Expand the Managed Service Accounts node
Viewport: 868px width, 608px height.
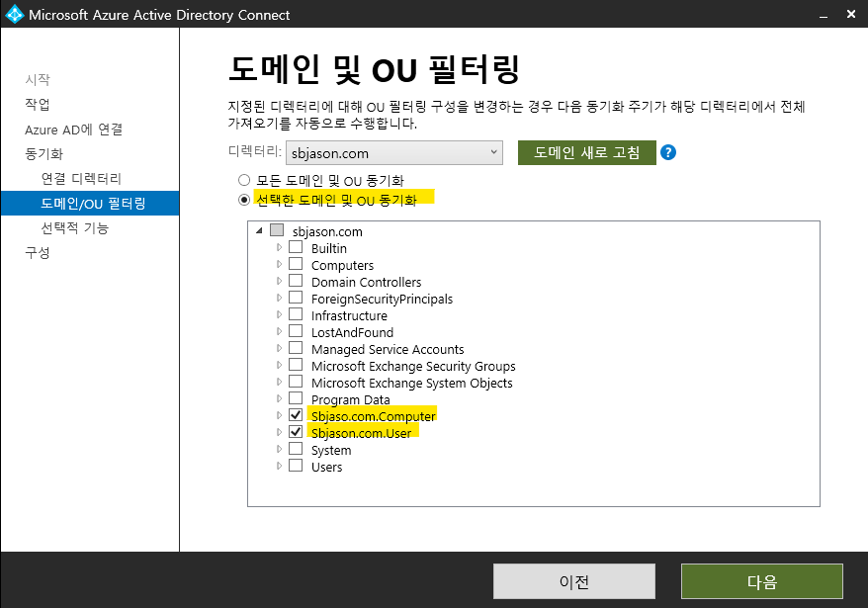click(279, 348)
